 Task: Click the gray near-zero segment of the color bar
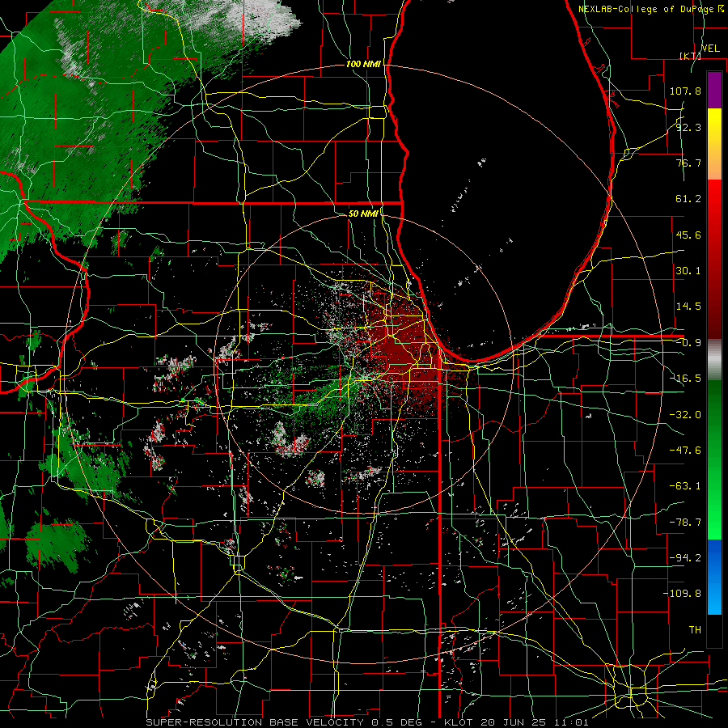tap(714, 360)
